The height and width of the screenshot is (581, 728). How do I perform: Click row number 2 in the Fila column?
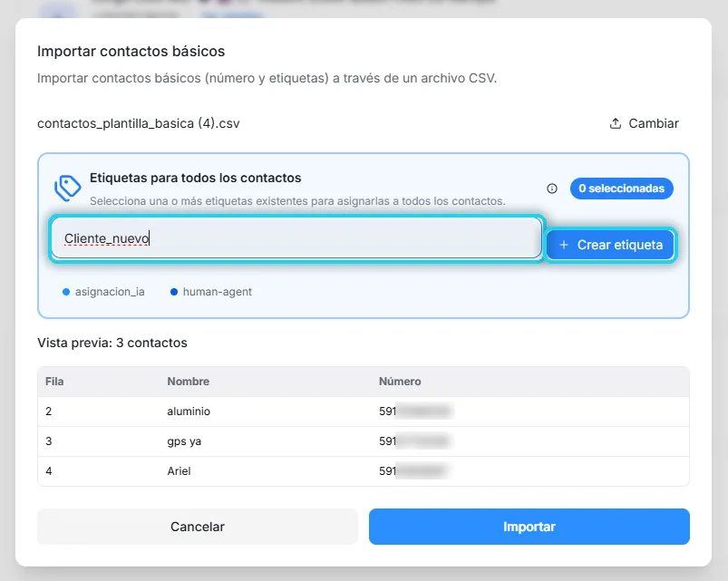tap(49, 412)
